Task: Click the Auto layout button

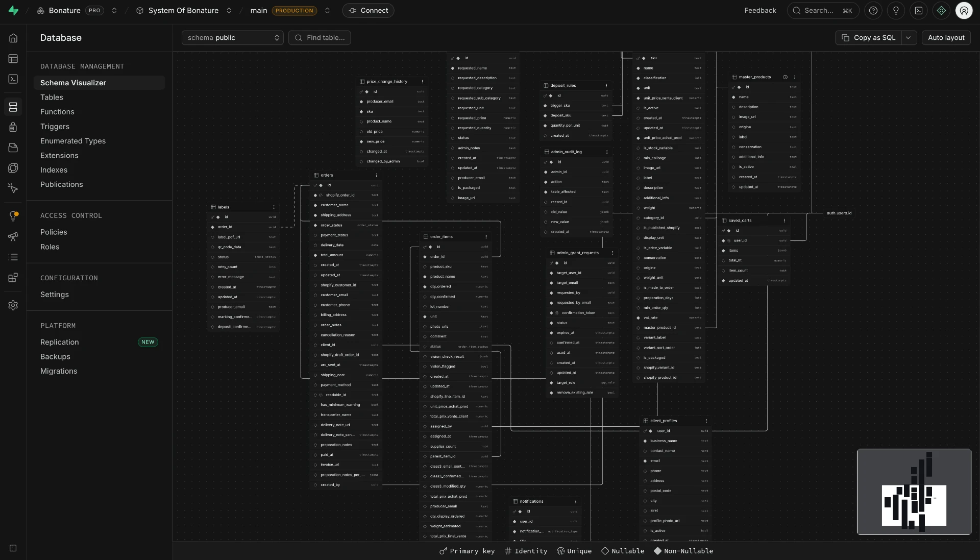Action: click(x=946, y=38)
